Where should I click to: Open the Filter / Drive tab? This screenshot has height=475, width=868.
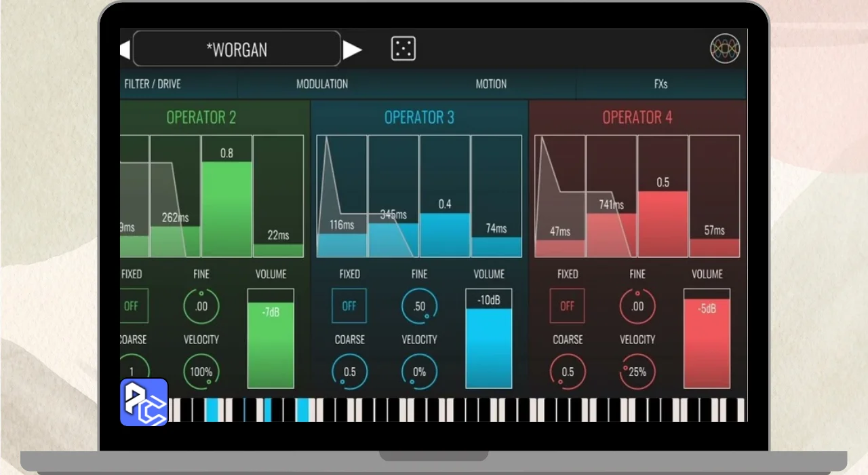pyautogui.click(x=153, y=84)
